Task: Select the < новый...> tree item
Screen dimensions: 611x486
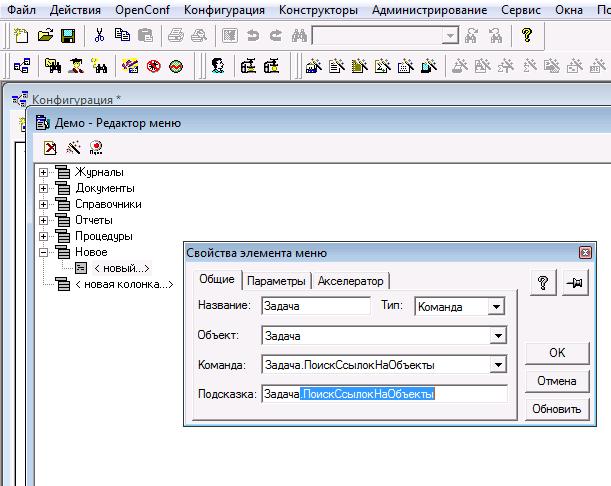Action: click(122, 268)
